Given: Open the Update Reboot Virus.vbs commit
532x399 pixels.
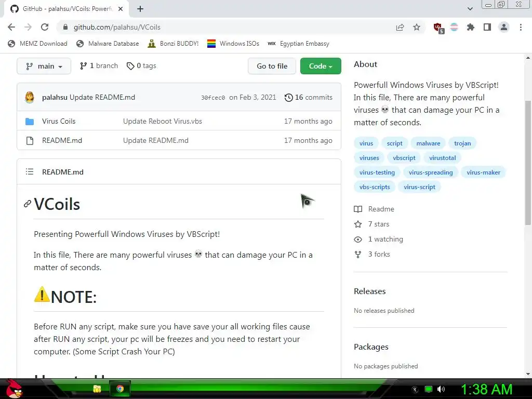Looking at the screenshot, I should click(x=163, y=121).
